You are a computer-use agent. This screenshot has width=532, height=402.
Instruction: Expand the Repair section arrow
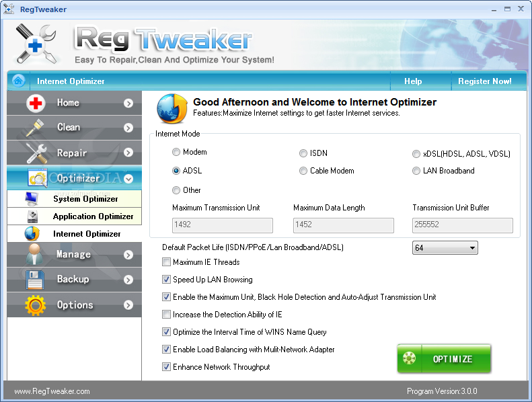point(128,153)
